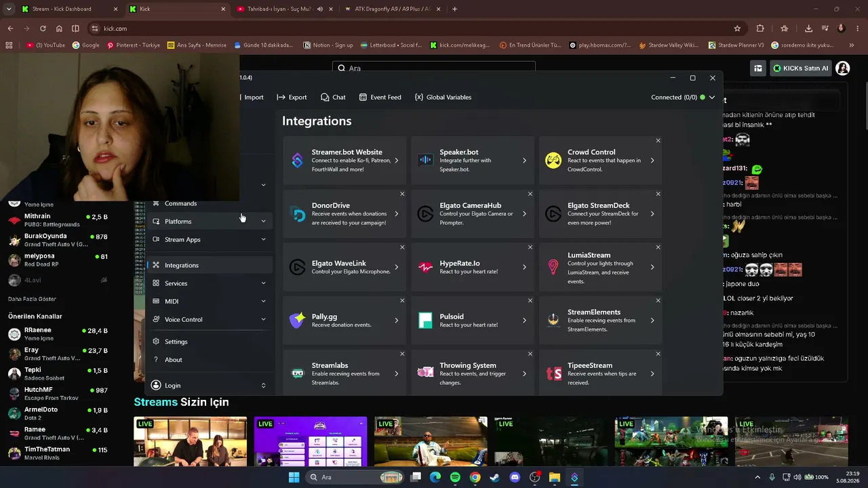
Task: Click the Kick search field labeled Ara
Action: (x=434, y=68)
